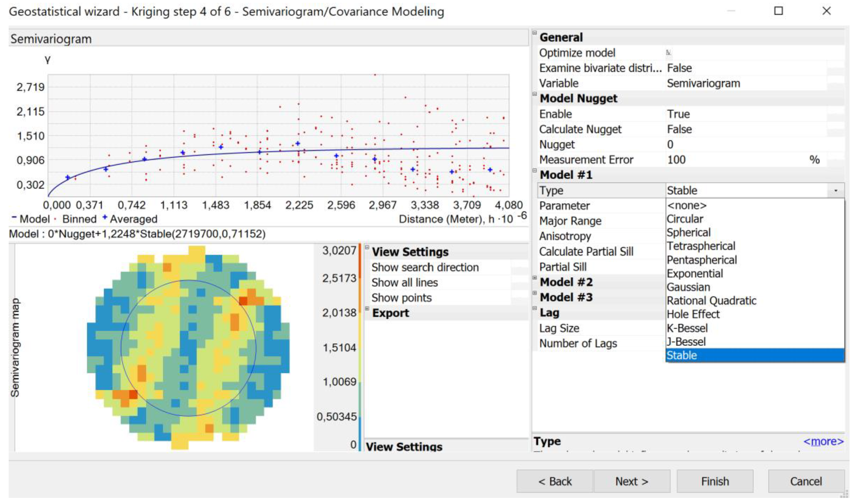Image resolution: width=854 pixels, height=504 pixels.
Task: Collapse the Lag section
Action: 535,308
